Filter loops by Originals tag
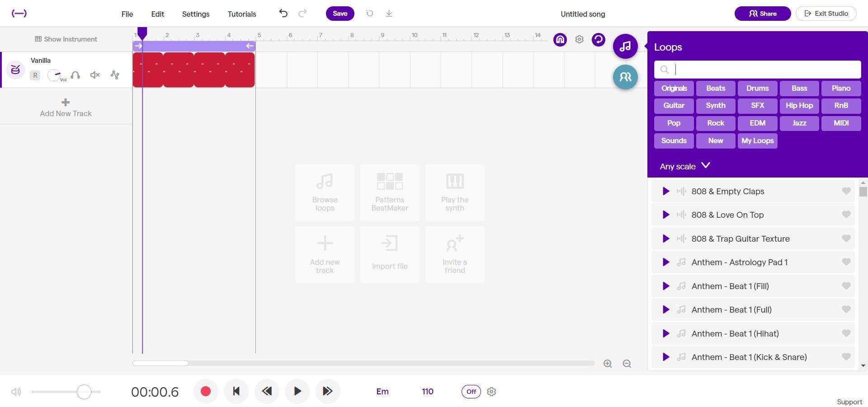This screenshot has height=407, width=868. [674, 89]
